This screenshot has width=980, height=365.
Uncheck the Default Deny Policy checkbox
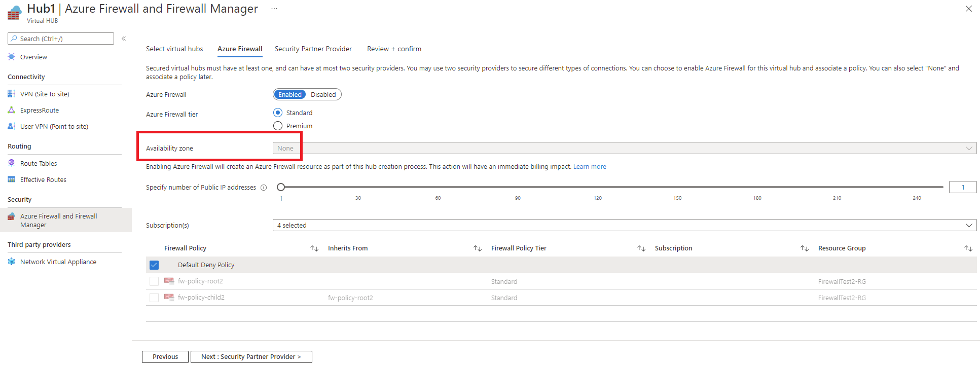pyautogui.click(x=154, y=265)
